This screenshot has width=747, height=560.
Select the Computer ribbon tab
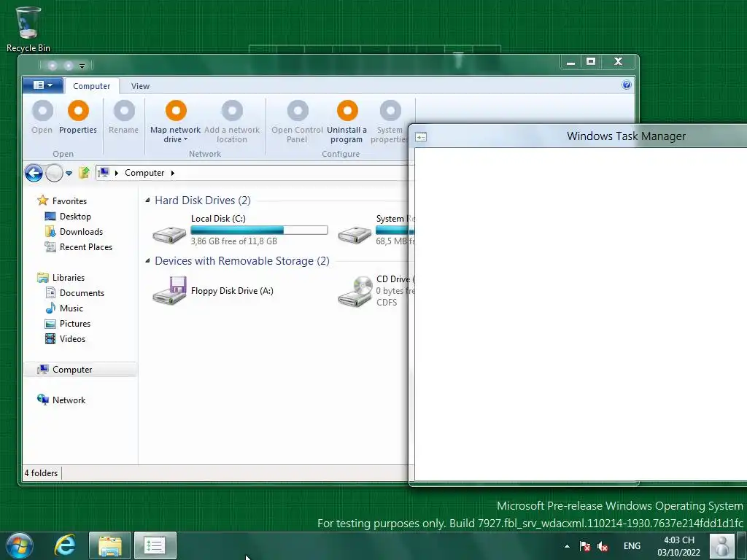point(91,86)
